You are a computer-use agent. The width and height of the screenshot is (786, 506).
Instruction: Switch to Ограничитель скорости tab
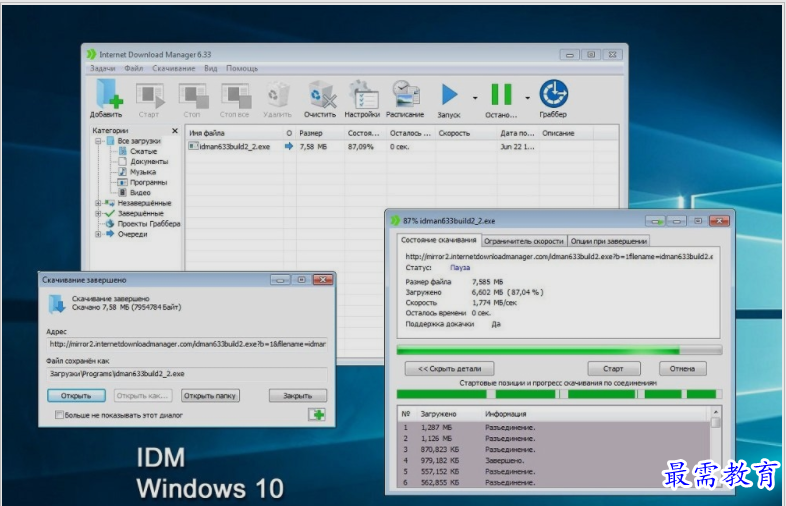pyautogui.click(x=524, y=241)
